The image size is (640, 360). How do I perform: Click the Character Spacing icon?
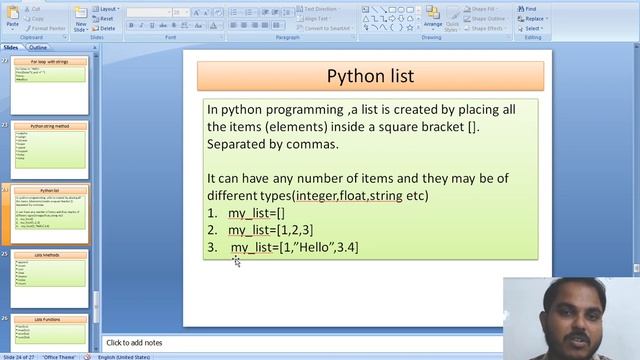[x=185, y=26]
